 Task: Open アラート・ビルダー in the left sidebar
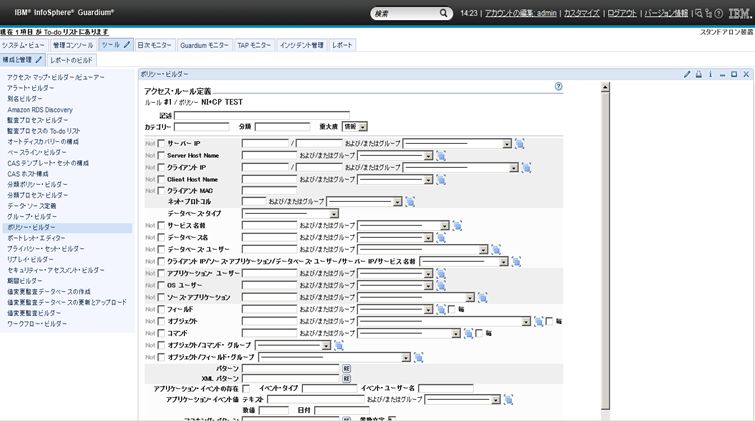coord(31,88)
